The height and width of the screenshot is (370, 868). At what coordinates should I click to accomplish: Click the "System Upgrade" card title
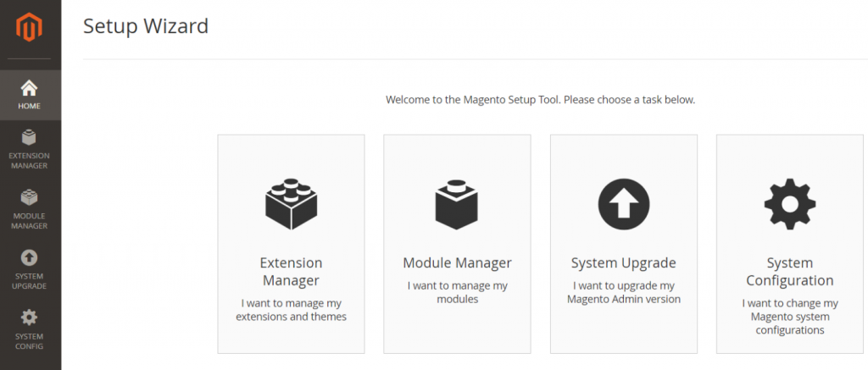coord(623,263)
